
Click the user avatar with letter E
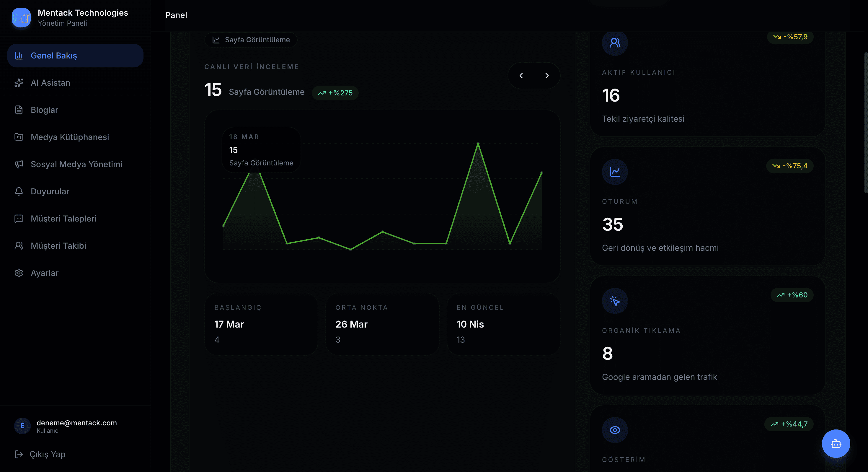22,426
